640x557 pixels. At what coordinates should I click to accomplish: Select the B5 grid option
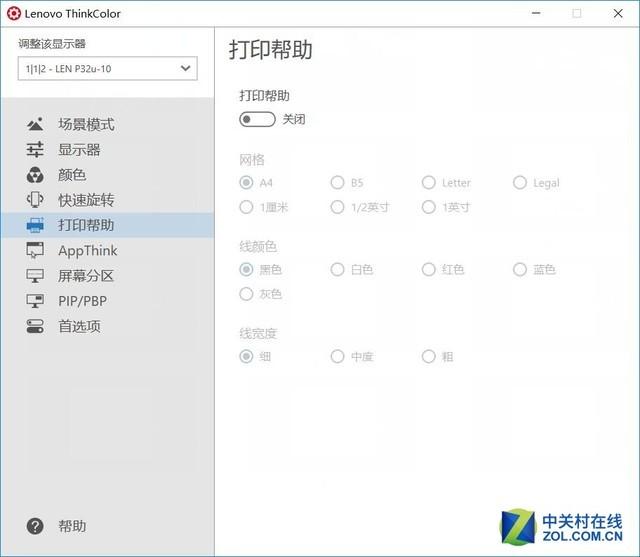point(338,182)
